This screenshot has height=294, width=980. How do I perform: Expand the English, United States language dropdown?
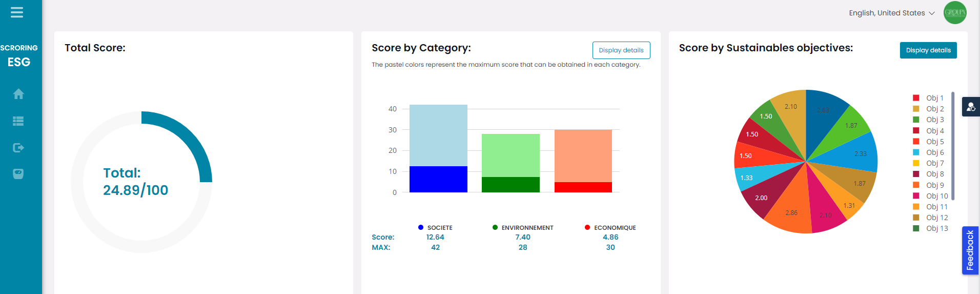click(887, 13)
